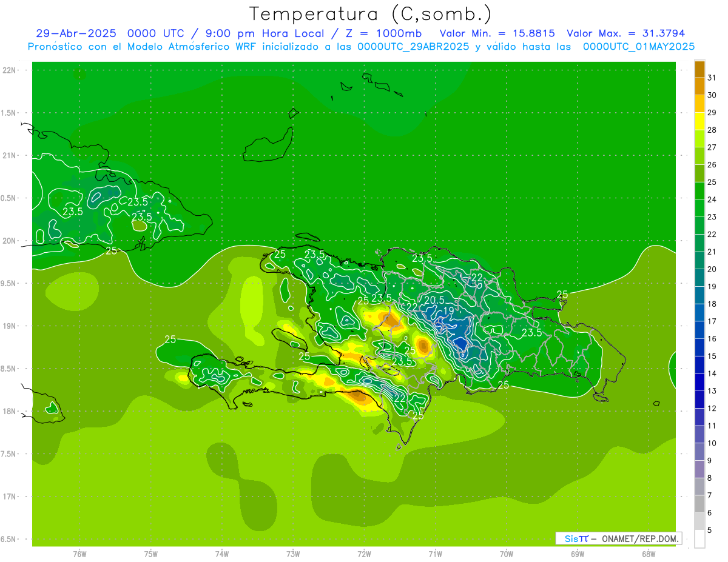
Task: Click the "18N" latitude axis label
Action: pos(10,412)
